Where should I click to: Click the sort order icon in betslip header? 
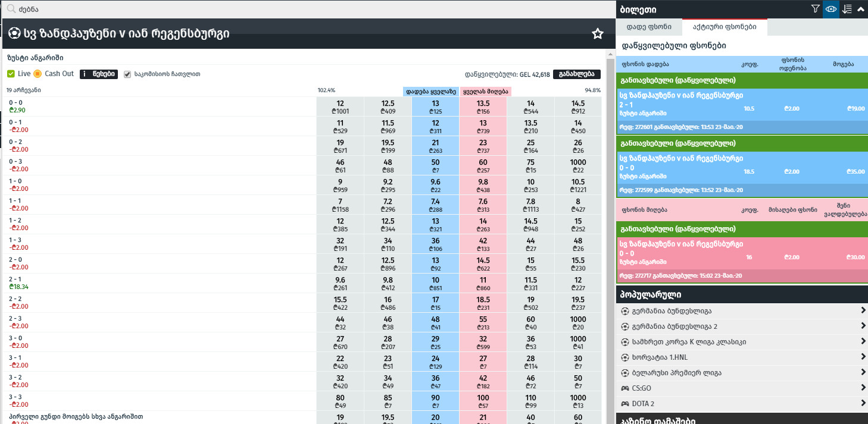pos(847,9)
